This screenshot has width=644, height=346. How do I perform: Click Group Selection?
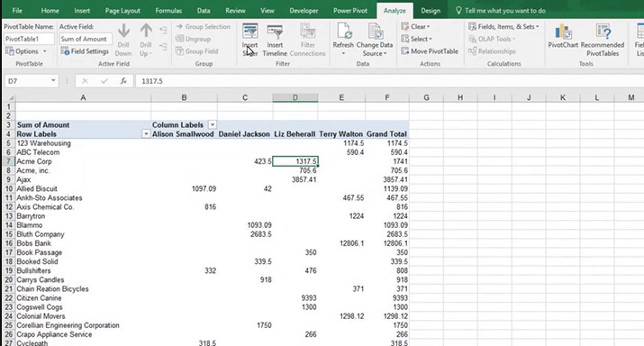tap(203, 27)
